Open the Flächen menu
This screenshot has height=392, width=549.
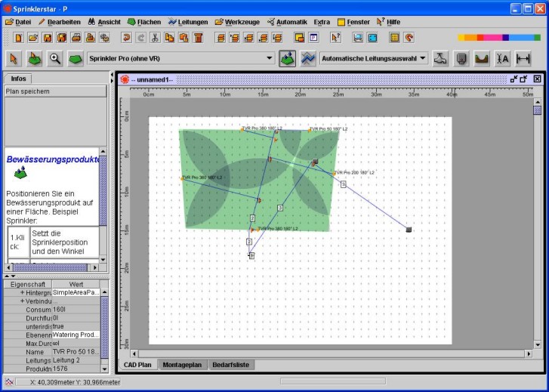143,22
